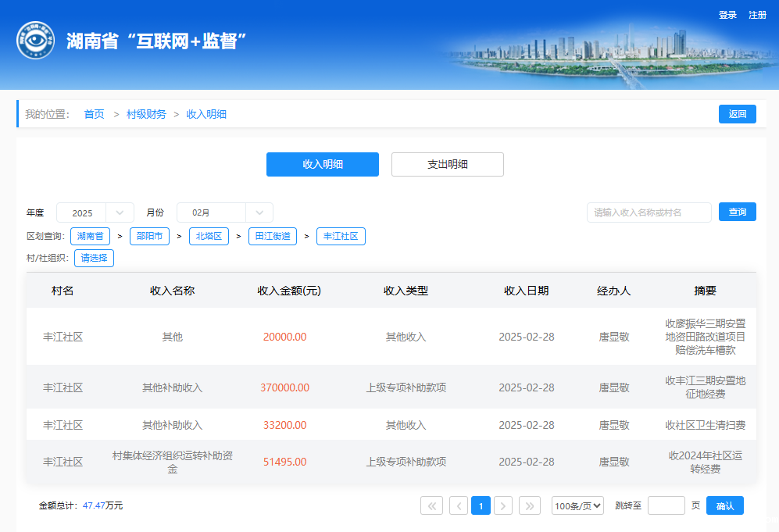
Task: Switch to 支出明细 tab
Action: tap(447, 164)
